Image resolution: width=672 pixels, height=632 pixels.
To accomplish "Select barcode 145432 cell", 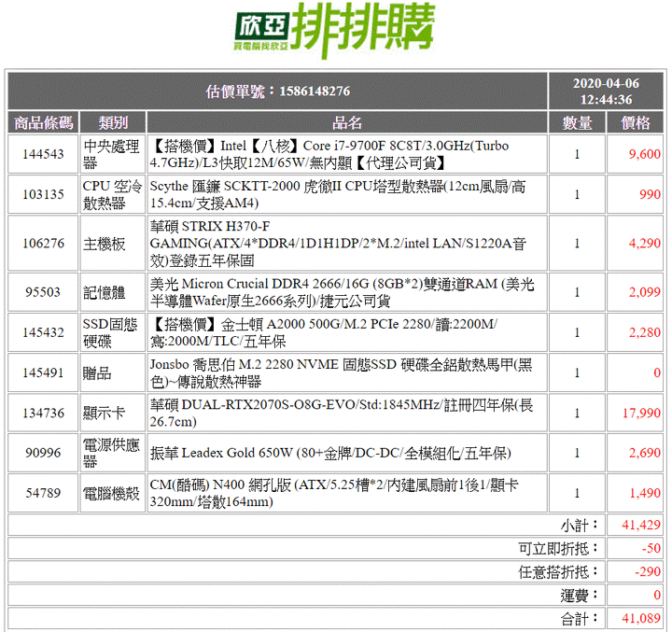I will coord(43,332).
